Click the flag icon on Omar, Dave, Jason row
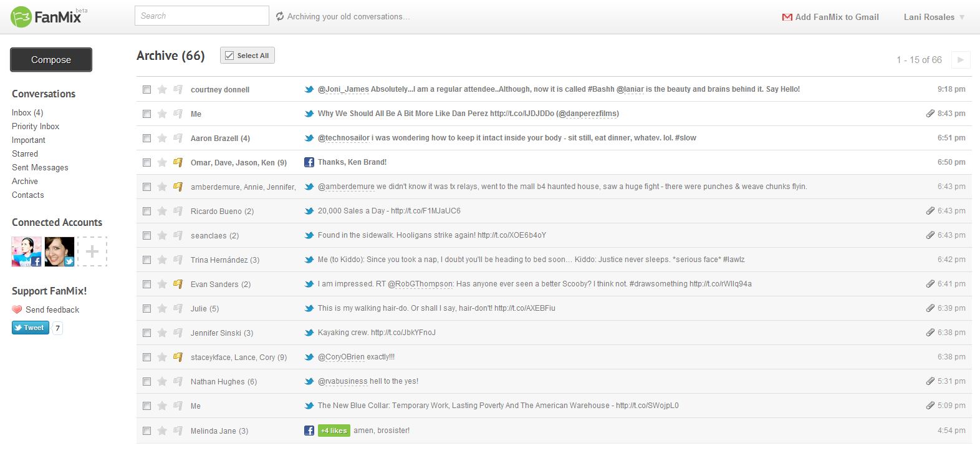This screenshot has height=453, width=980. 178,162
